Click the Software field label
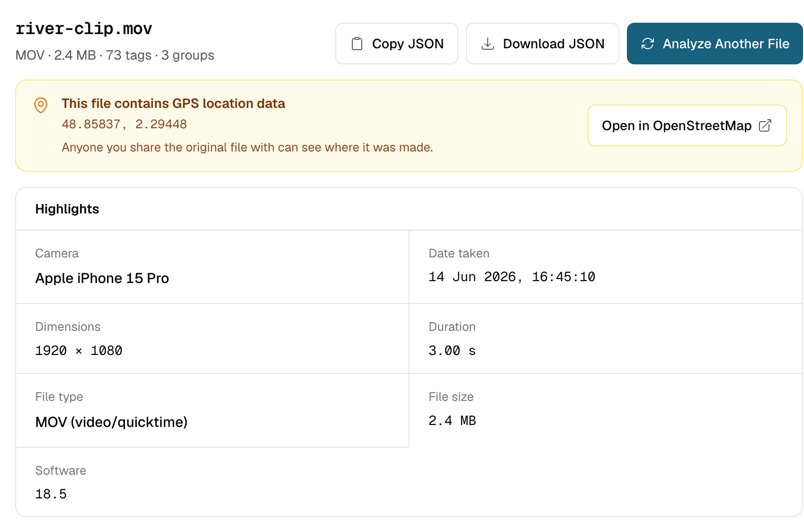The width and height of the screenshot is (804, 532). [61, 471]
